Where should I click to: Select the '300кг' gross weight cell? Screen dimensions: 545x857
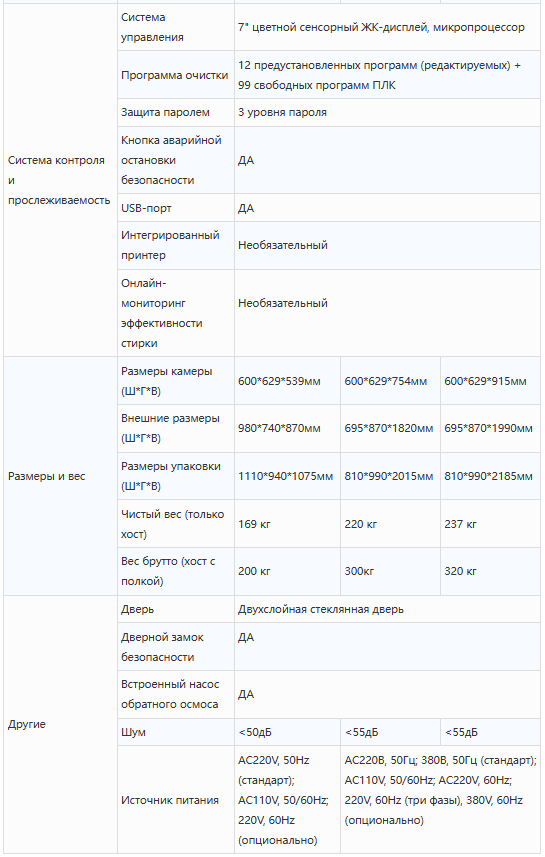(x=390, y=571)
